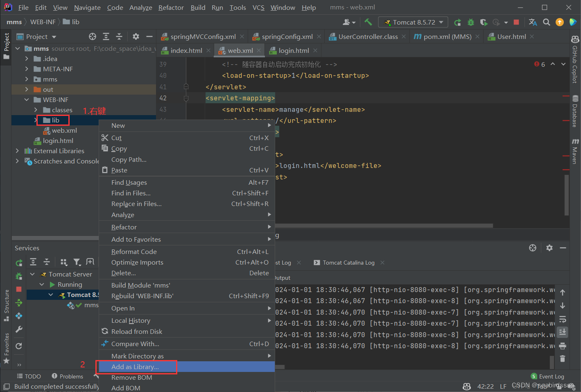The width and height of the screenshot is (581, 392).
Task: Click the error count indicator in editor
Action: coord(540,64)
